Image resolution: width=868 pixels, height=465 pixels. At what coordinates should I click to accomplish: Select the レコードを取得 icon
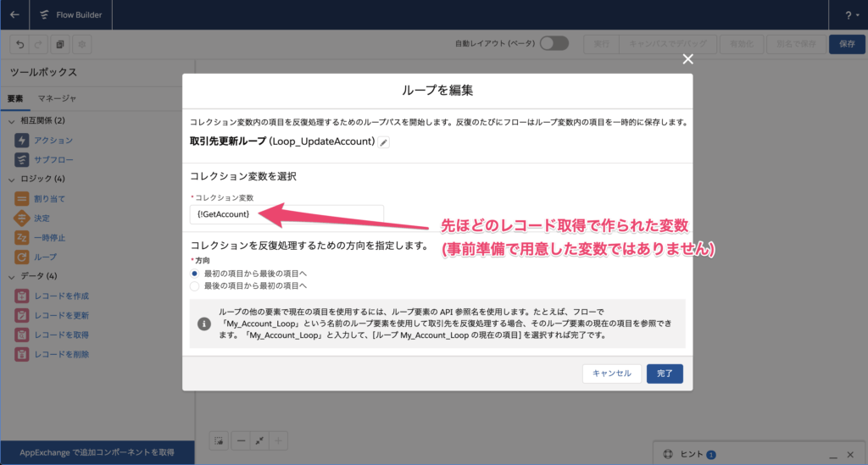pyautogui.click(x=21, y=335)
